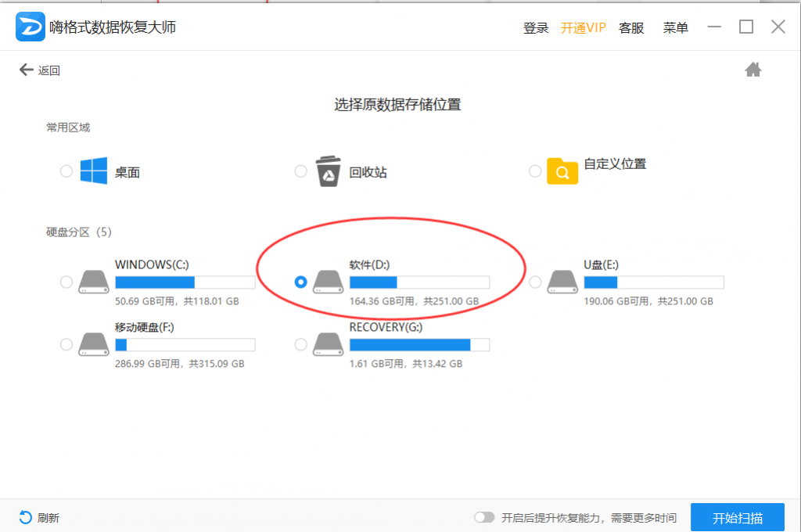Click 移动硬盘(F:) usage bar
Screen dimensions: 801x532
pyautogui.click(x=185, y=344)
